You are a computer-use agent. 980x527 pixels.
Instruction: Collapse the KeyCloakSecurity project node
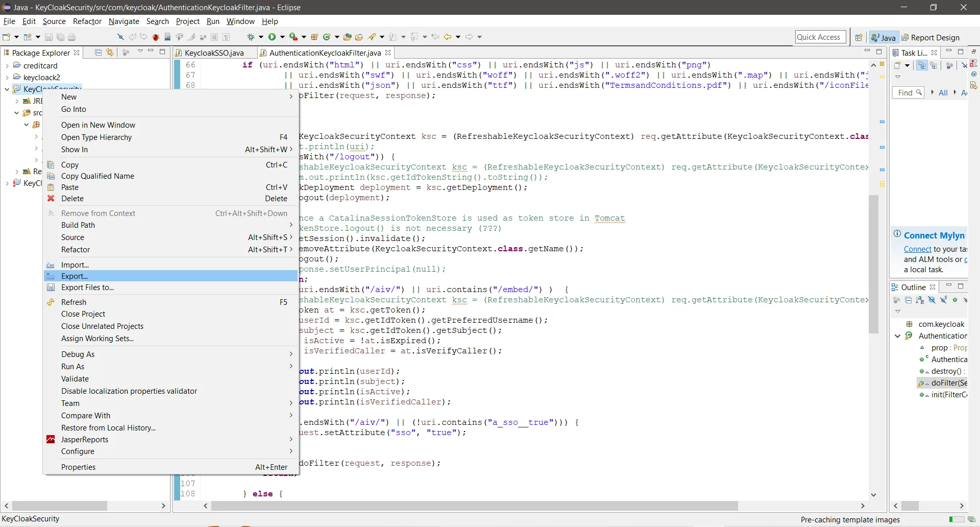click(7, 89)
